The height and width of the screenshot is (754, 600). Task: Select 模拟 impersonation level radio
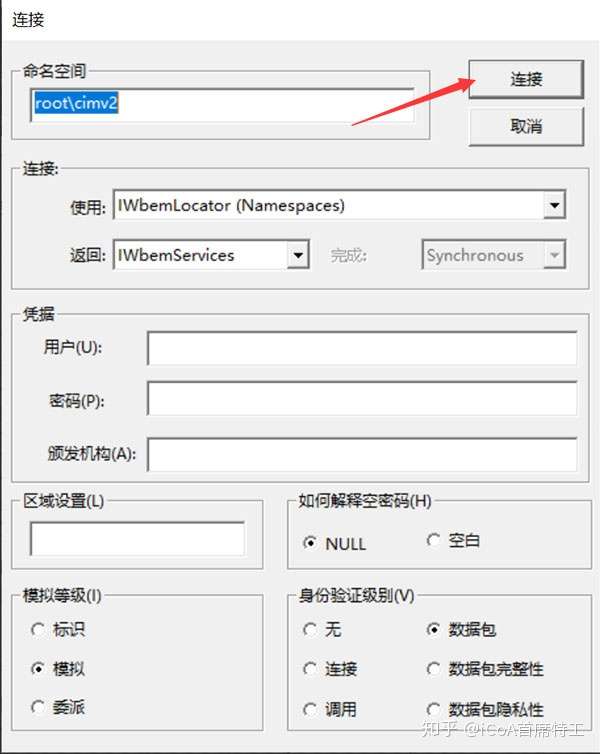click(38, 668)
